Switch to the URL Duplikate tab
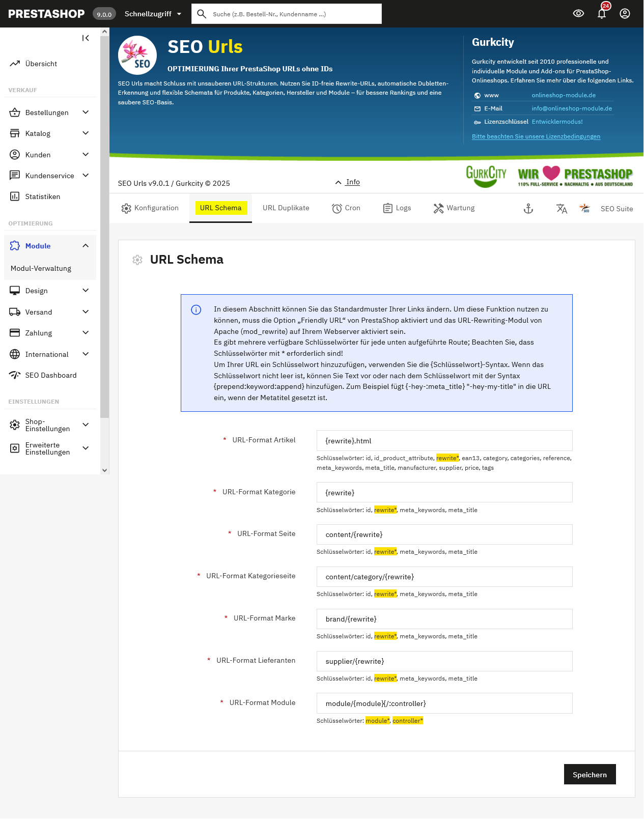This screenshot has width=644, height=819. 286,208
